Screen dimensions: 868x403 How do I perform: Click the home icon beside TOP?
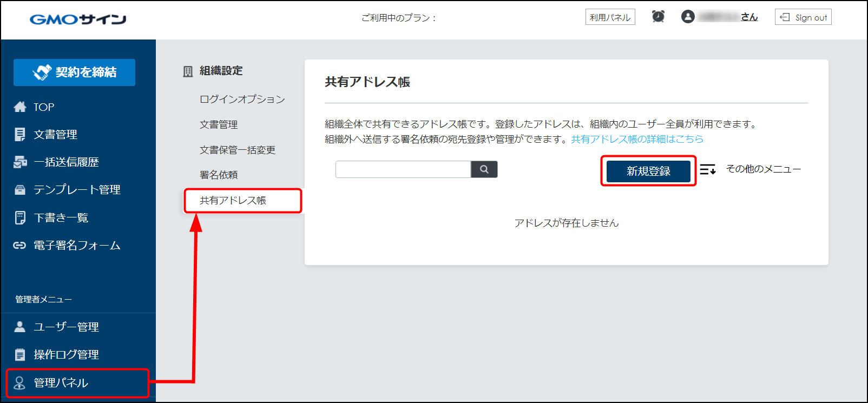(x=20, y=107)
